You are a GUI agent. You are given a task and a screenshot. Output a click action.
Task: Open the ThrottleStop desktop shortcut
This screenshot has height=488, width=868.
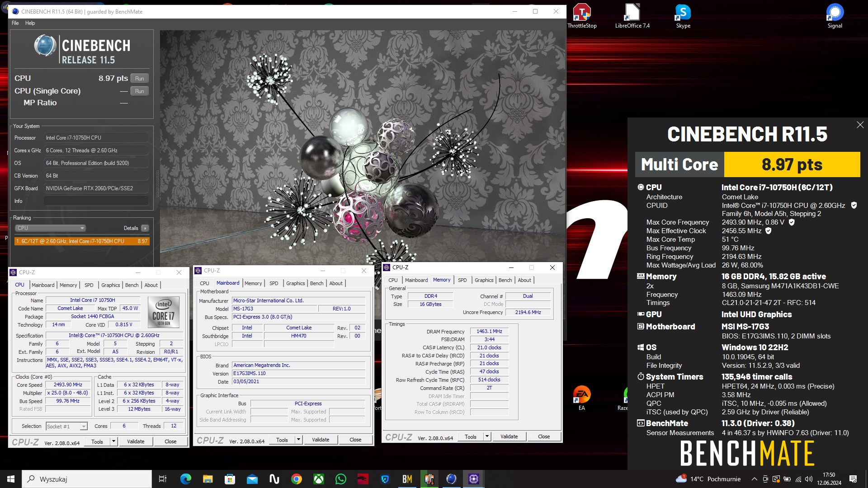click(582, 16)
